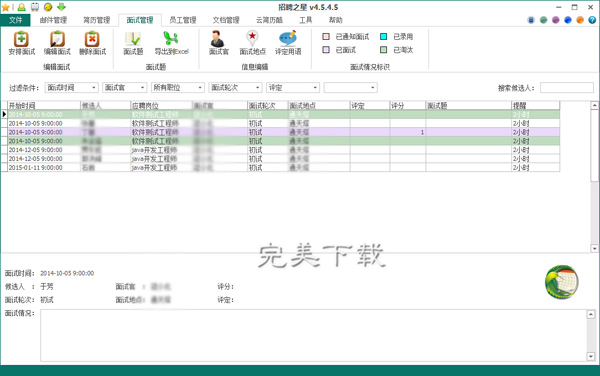Image resolution: width=600 pixels, height=376 pixels.
Task: Open the 面试题 interview questions icon
Action: [133, 39]
